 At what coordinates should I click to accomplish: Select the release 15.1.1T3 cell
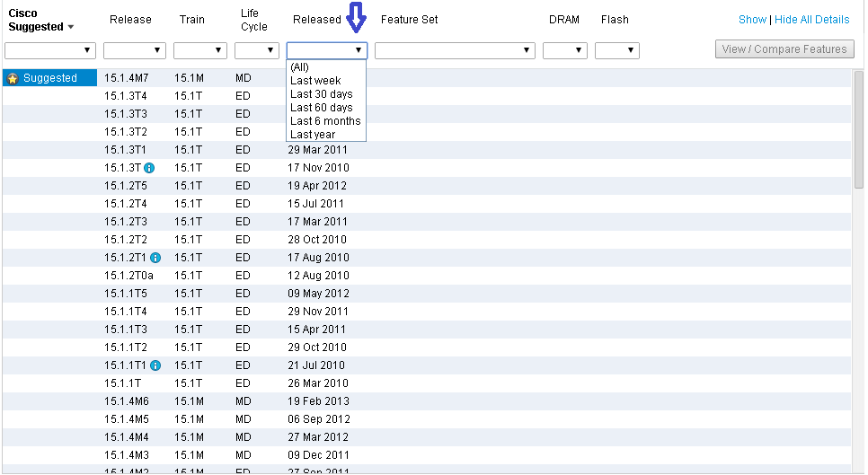tap(126, 330)
